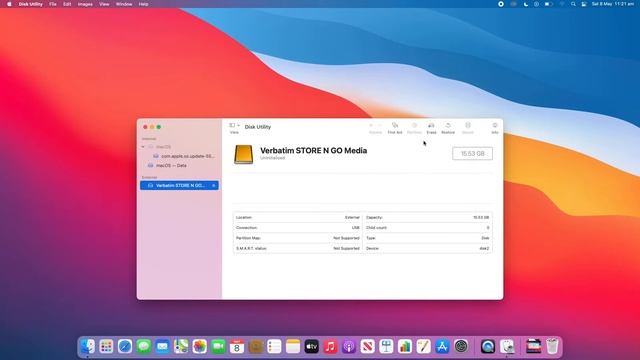Open Calendar from the Dock
640x360 pixels.
(x=237, y=347)
